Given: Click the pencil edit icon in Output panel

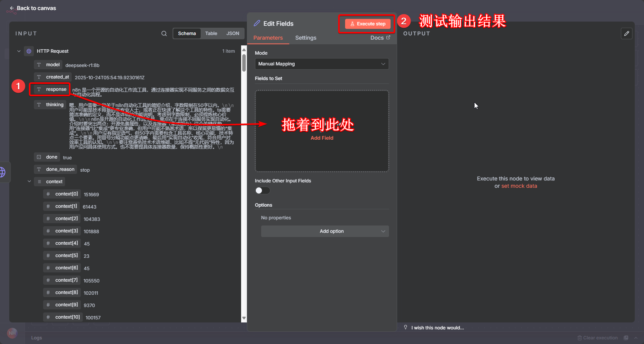Looking at the screenshot, I should [627, 33].
